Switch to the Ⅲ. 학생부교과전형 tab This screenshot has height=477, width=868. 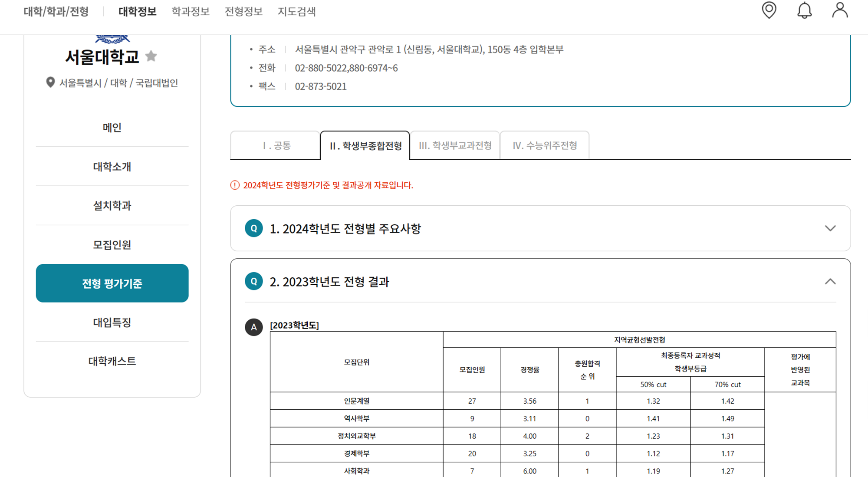coord(455,145)
